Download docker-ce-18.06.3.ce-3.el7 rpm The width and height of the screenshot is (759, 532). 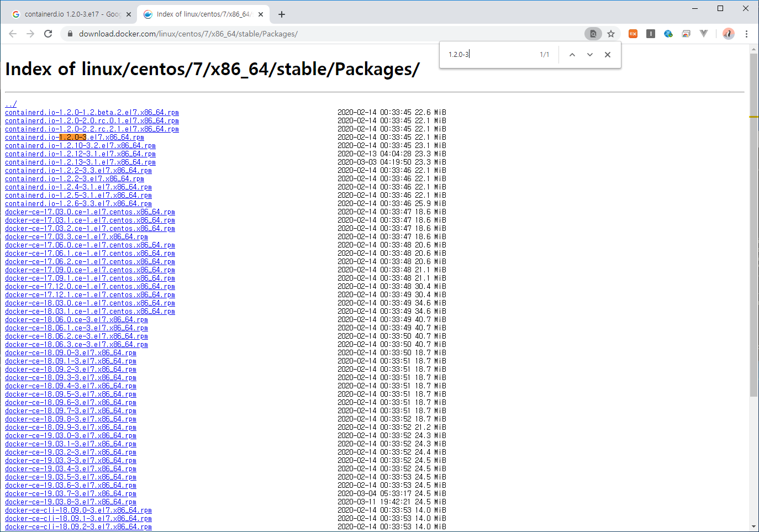click(76, 344)
